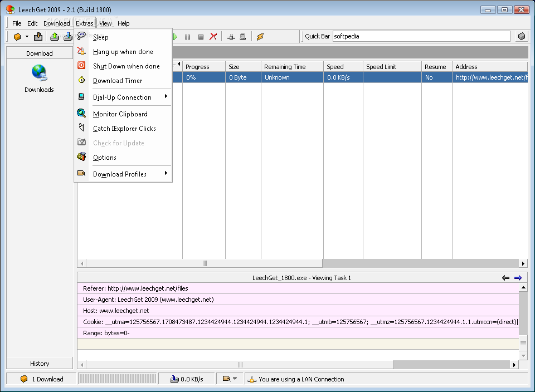
Task: Click the new download cube icon in toolbar
Action: tap(17, 37)
